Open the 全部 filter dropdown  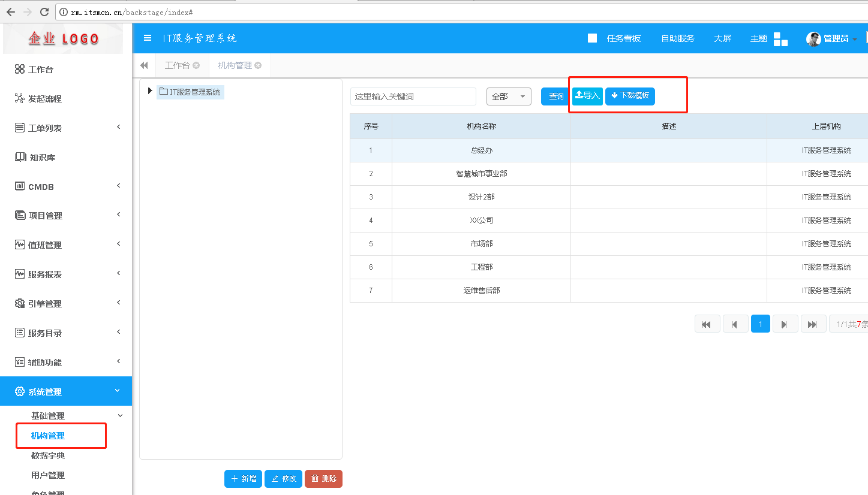pyautogui.click(x=509, y=96)
